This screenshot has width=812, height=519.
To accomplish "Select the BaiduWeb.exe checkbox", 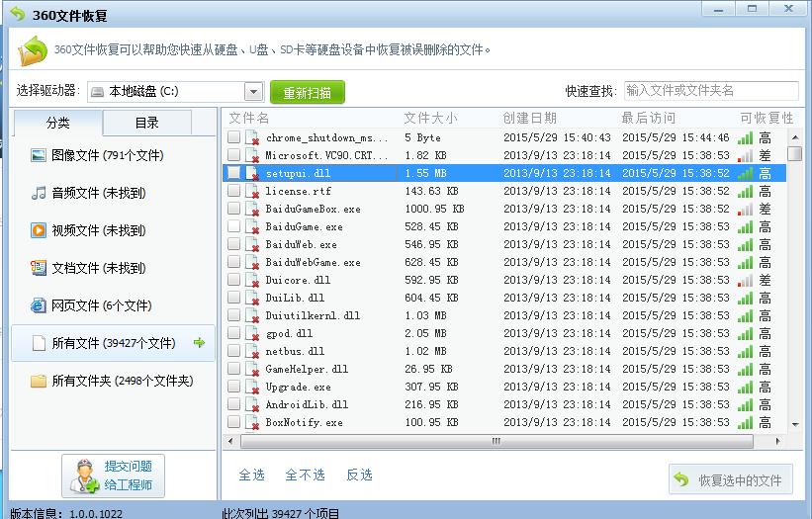I will [x=234, y=244].
